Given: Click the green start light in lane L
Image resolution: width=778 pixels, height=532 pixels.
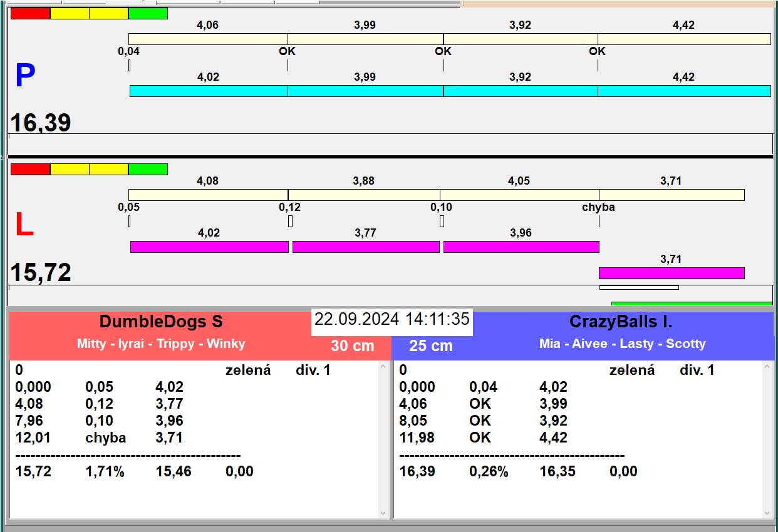Looking at the screenshot, I should pyautogui.click(x=148, y=169).
